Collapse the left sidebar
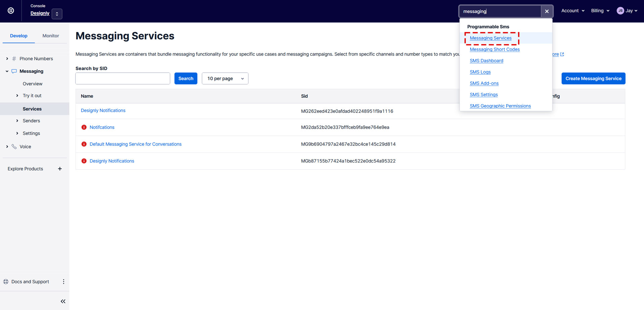The width and height of the screenshot is (644, 310). (x=63, y=301)
